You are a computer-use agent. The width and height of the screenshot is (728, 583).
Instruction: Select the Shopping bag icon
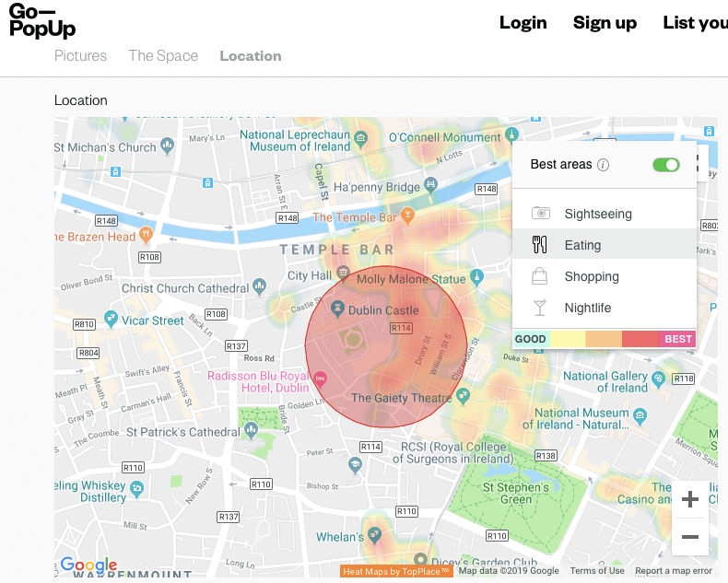tap(539, 276)
